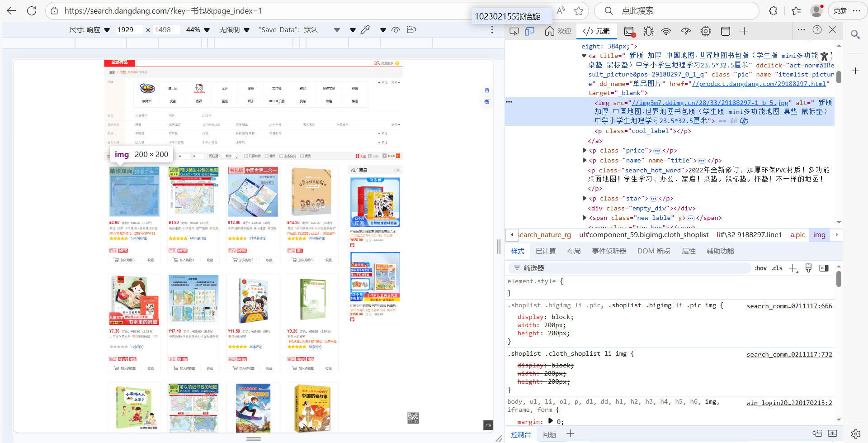Switch to the 事件侦听器 tab
The image size is (868, 443).
click(x=609, y=251)
